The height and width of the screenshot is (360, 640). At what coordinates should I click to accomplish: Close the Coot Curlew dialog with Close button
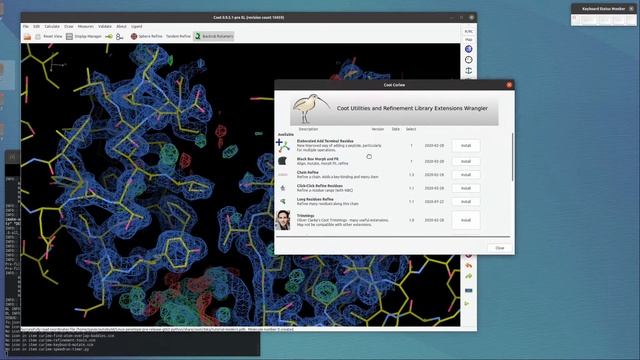coord(500,248)
